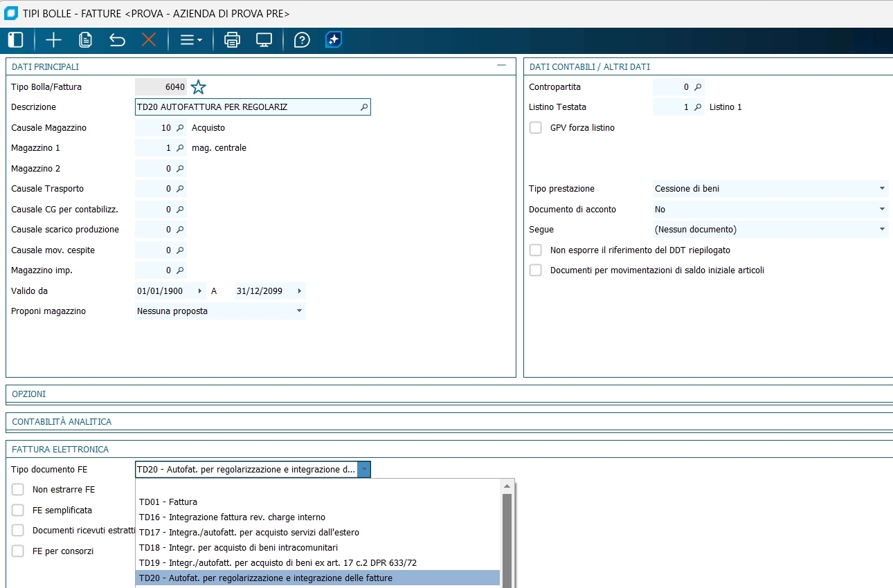Click the undo arrow toolbar icon
This screenshot has width=893, height=588.
point(117,40)
